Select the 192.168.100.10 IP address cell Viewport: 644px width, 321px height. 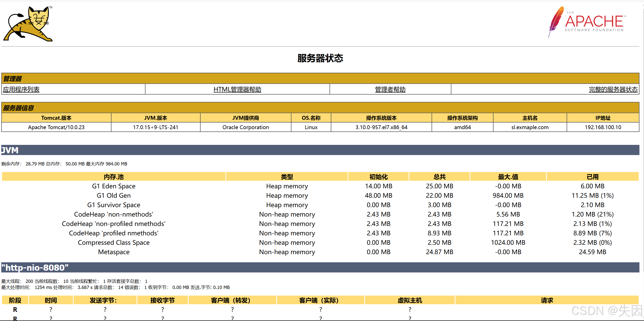(603, 127)
